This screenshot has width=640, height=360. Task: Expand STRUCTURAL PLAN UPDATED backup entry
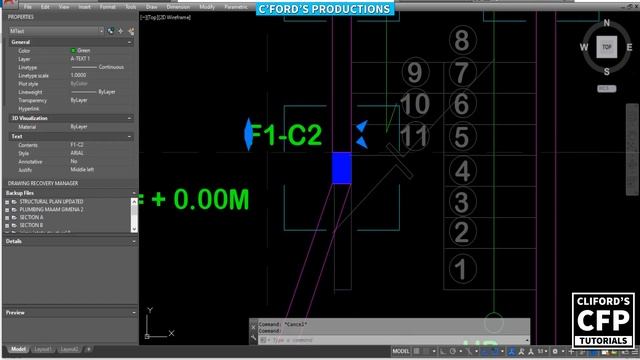pos(7,202)
